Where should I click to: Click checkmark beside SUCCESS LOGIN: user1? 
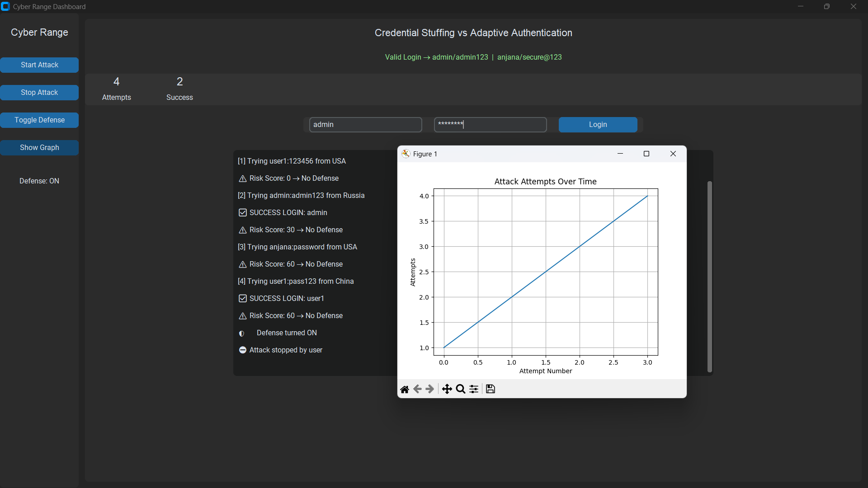pos(243,299)
